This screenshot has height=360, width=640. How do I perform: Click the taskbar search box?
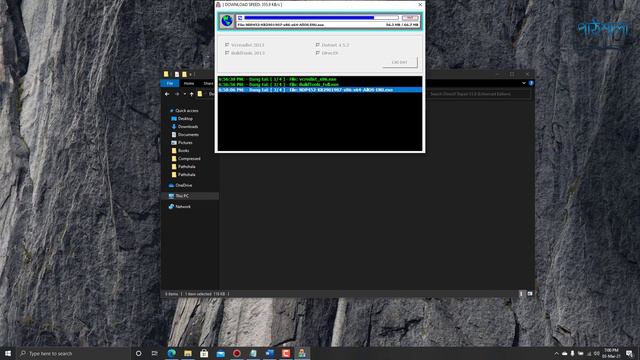click(73, 353)
